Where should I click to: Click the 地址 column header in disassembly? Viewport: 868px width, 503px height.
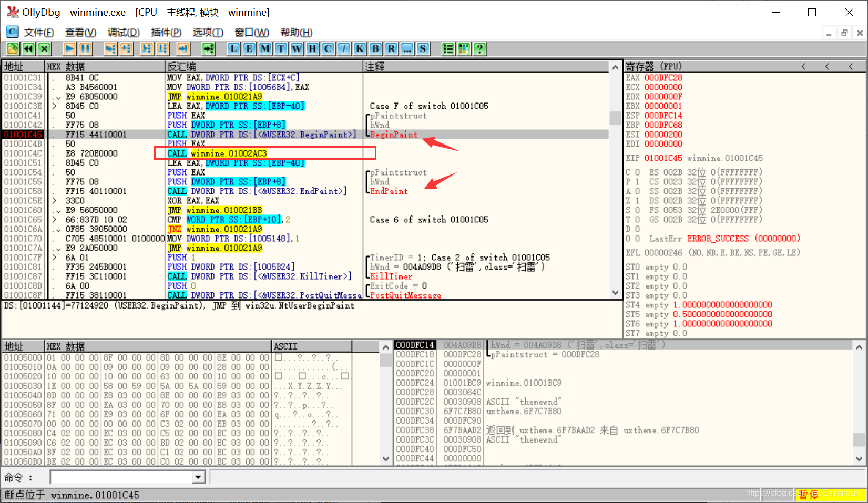click(24, 66)
